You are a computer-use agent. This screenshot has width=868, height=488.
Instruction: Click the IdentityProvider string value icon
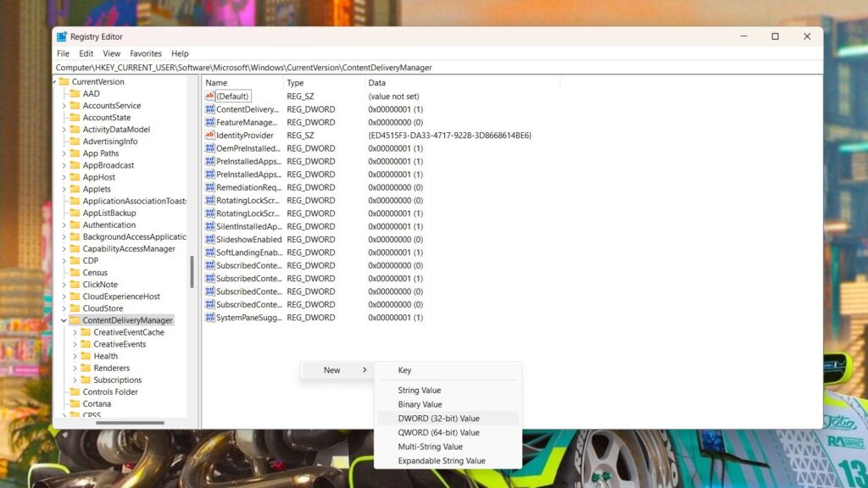(x=209, y=135)
